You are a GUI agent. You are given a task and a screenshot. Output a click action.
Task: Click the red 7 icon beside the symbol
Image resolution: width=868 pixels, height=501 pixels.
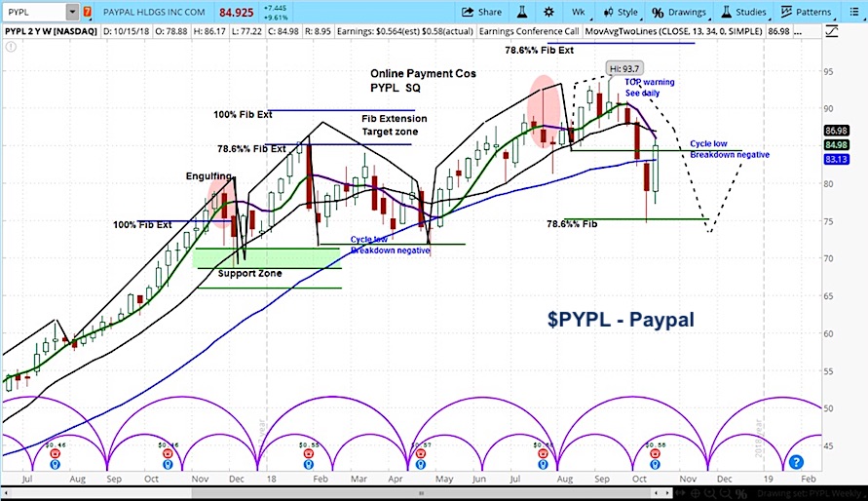[x=88, y=12]
